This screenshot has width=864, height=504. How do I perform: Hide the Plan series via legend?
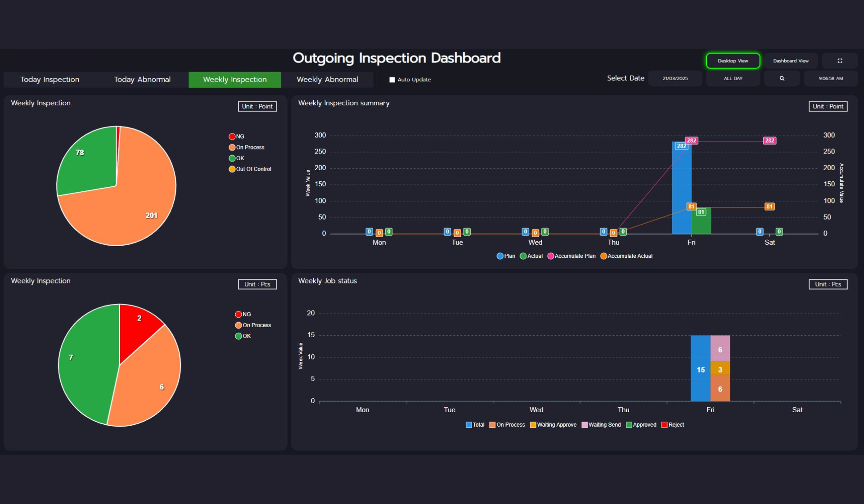(x=500, y=256)
